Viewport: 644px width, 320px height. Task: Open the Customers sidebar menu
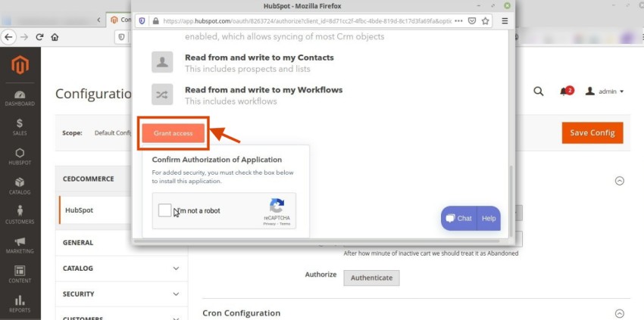pos(20,216)
